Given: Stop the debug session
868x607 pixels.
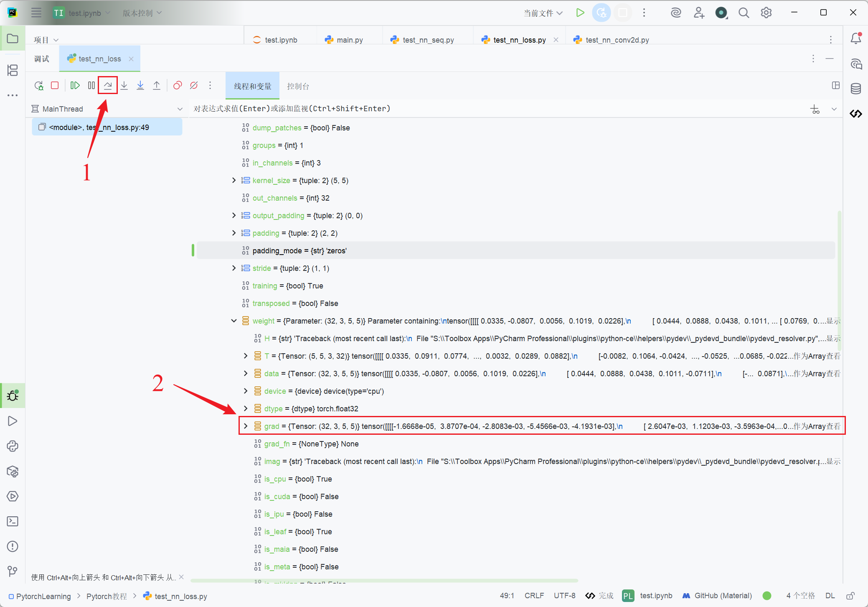Looking at the screenshot, I should (x=55, y=86).
